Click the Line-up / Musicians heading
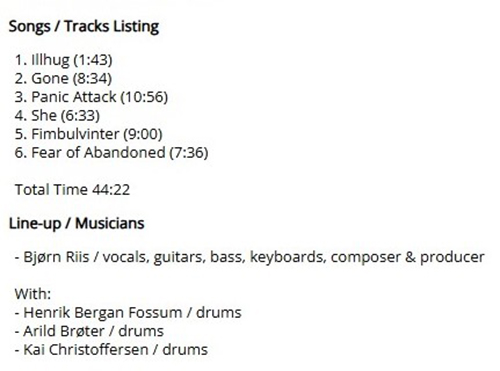This screenshot has height=371, width=500. [76, 223]
